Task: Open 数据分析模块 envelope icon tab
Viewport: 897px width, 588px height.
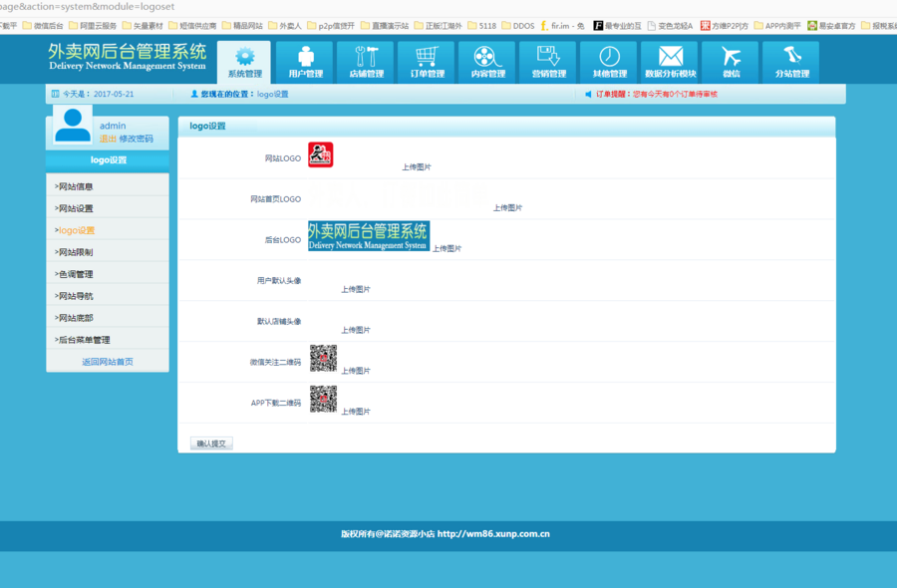Action: (670, 63)
